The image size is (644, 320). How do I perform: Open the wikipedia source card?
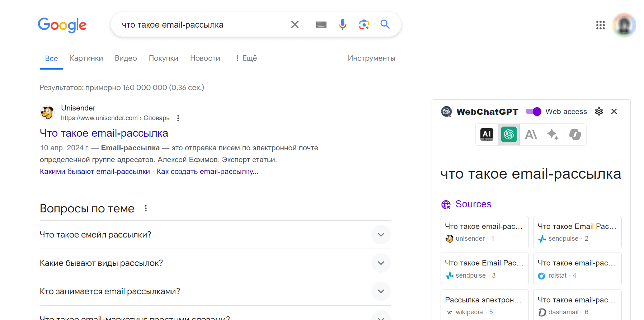tap(484, 305)
